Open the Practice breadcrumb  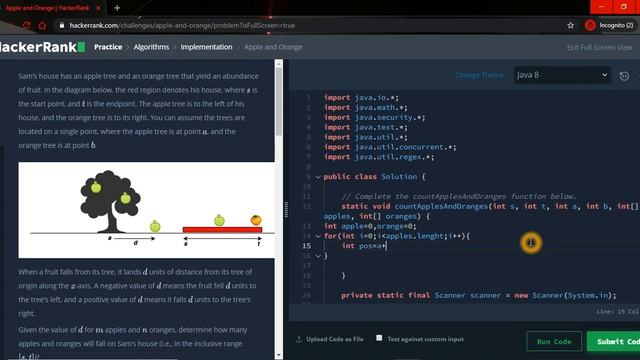click(108, 47)
